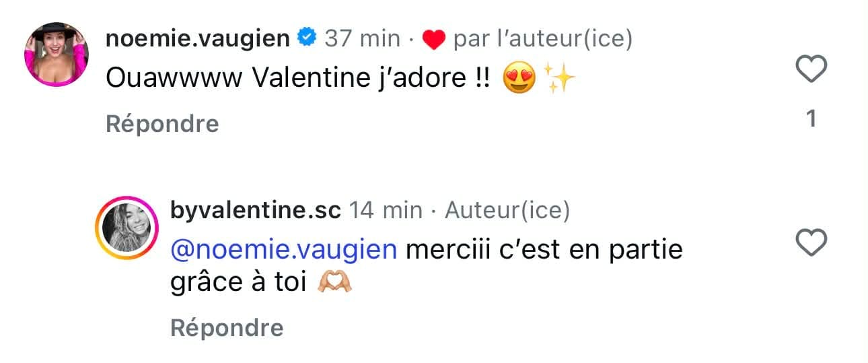Image resolution: width=868 pixels, height=363 pixels.
Task: Click the heart hands emoji
Action: (336, 284)
